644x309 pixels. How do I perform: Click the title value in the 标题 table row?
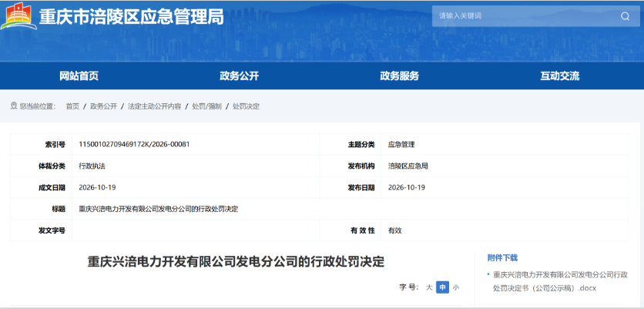coord(158,209)
